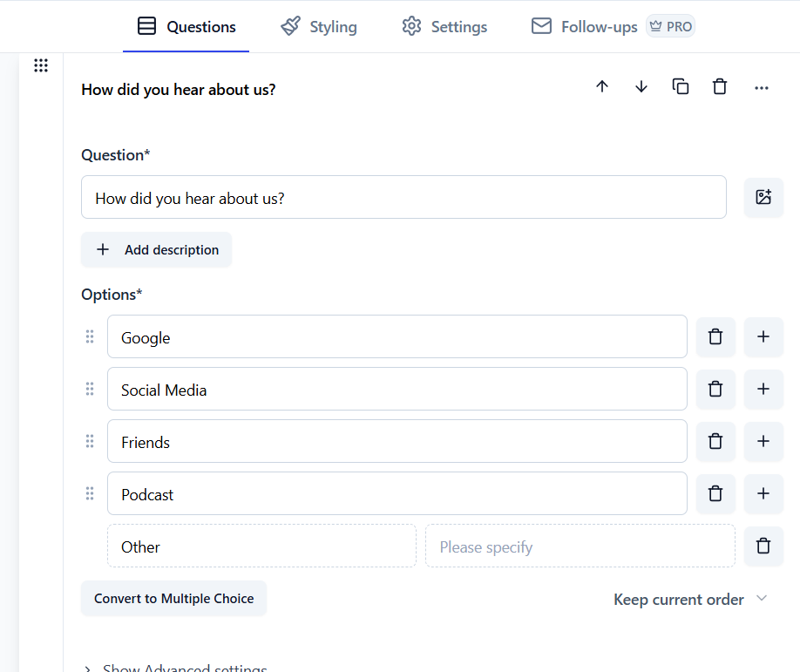Click Add description
The height and width of the screenshot is (672, 800).
156,249
